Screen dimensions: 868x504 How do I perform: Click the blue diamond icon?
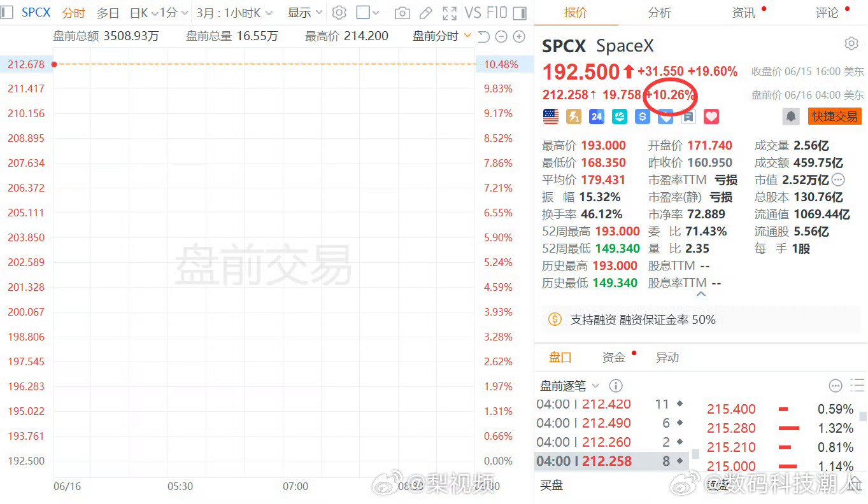(x=665, y=116)
